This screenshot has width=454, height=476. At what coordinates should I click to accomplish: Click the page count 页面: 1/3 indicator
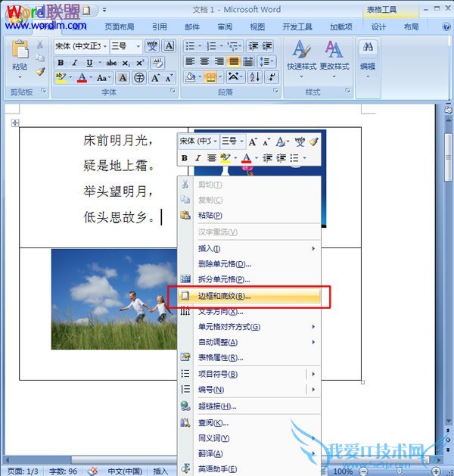tap(23, 471)
